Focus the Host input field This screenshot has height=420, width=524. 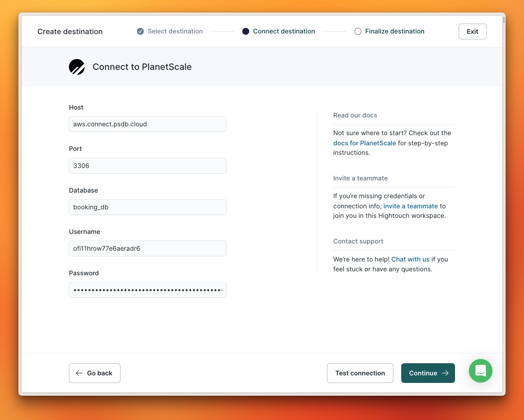(148, 124)
